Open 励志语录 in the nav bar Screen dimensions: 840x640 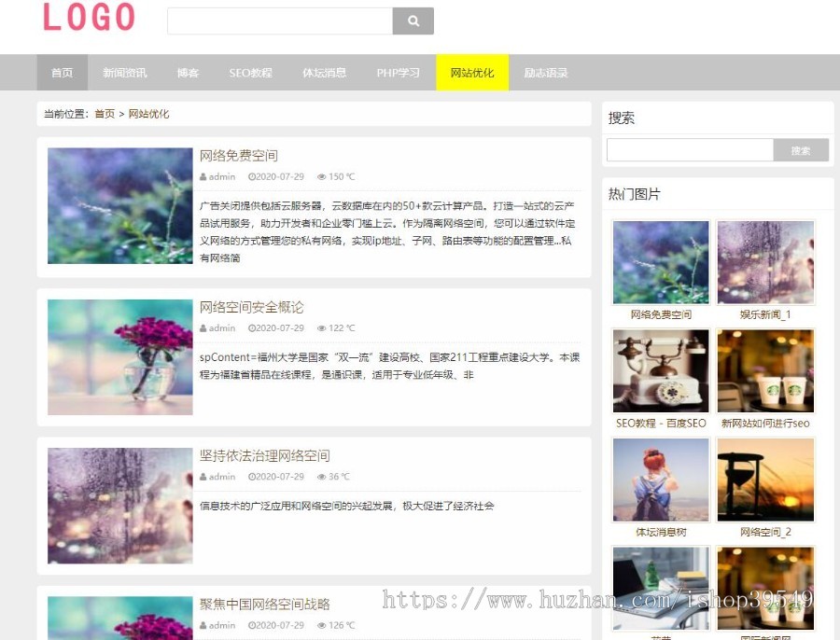tap(545, 72)
